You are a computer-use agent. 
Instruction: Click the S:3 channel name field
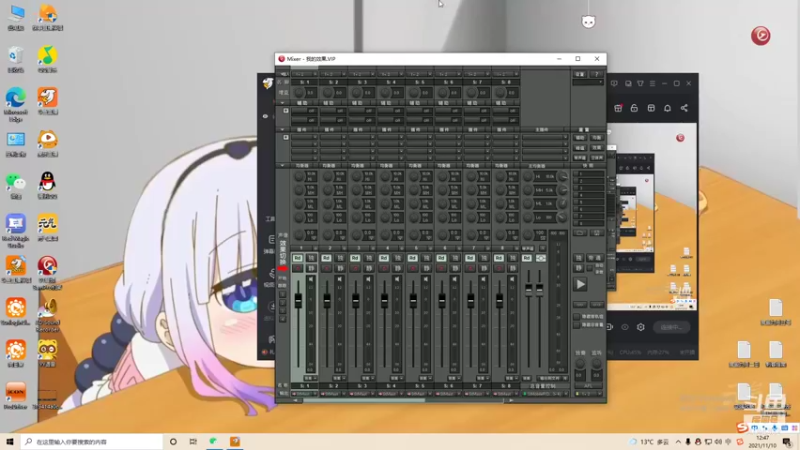(362, 82)
